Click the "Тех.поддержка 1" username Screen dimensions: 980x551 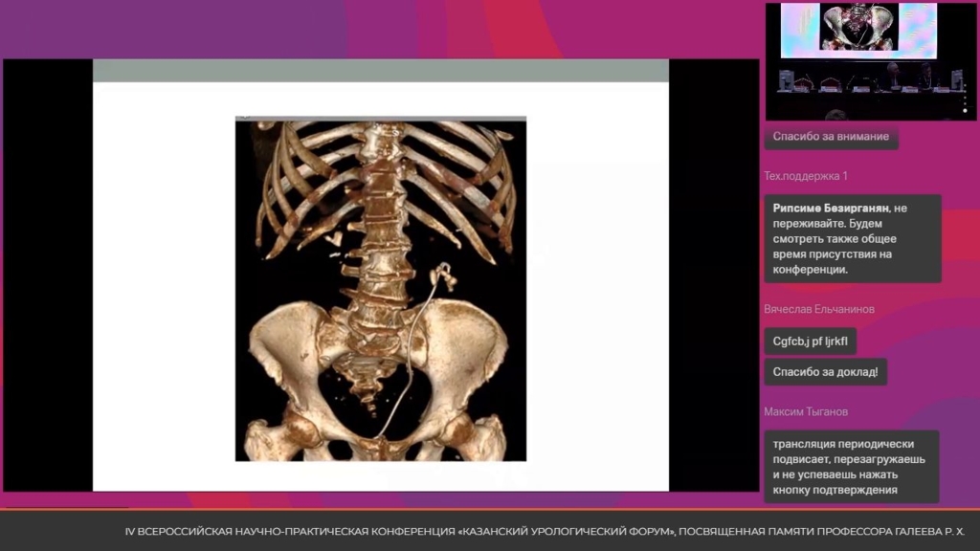(805, 176)
